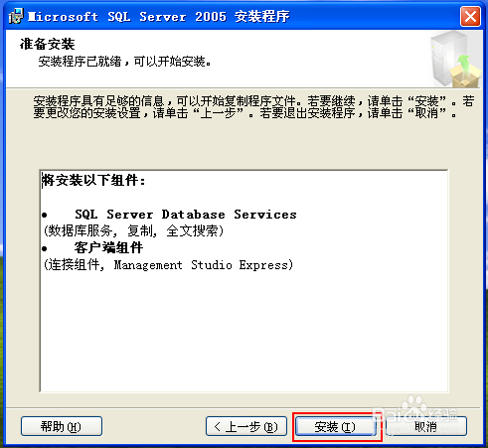Select the SQL Server Database Services line
Screen dimensions: 488x448
point(186,215)
